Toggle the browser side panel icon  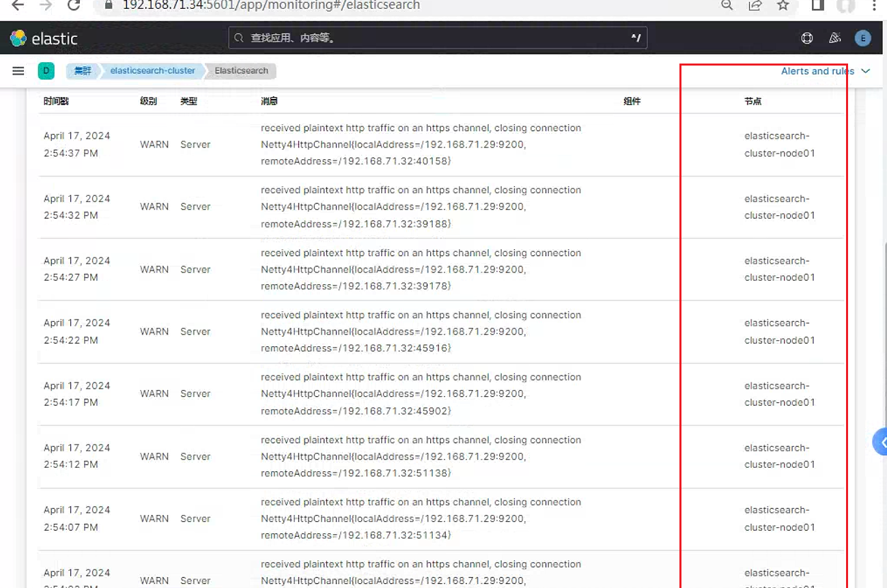coord(817,5)
